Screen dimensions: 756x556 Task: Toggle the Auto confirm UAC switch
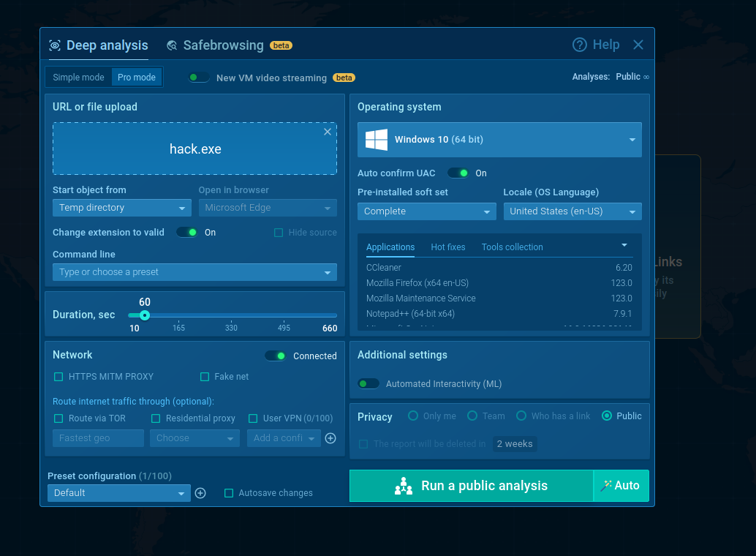[x=458, y=173]
